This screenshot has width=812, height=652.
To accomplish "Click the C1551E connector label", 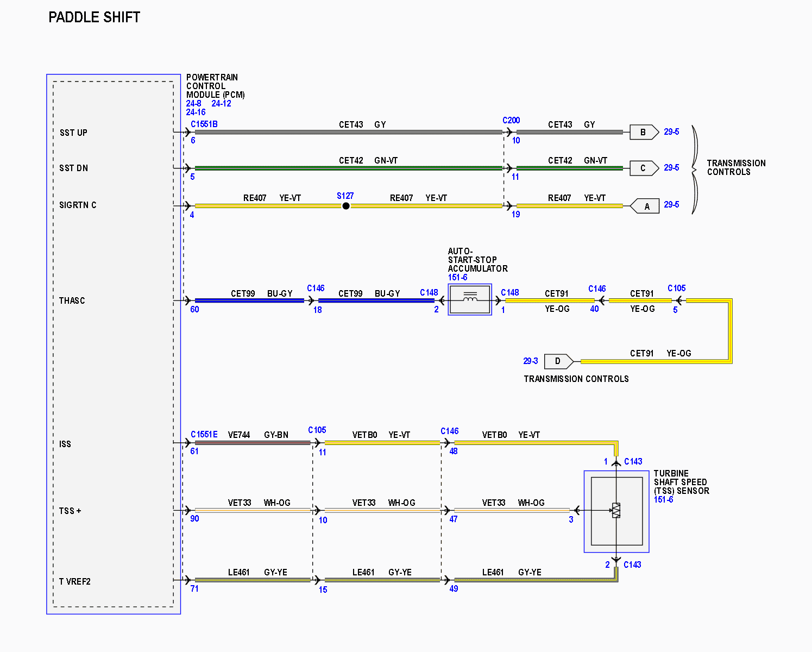I will click(x=204, y=434).
